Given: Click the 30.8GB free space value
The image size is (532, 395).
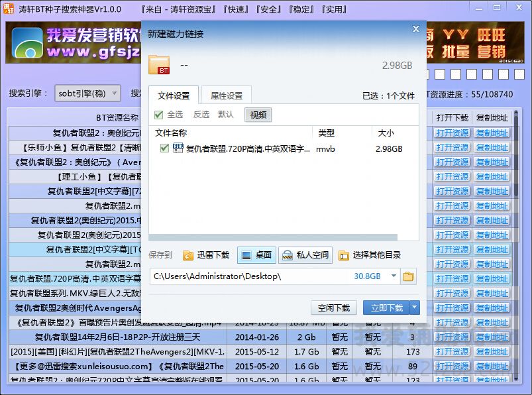Looking at the screenshot, I should (367, 276).
